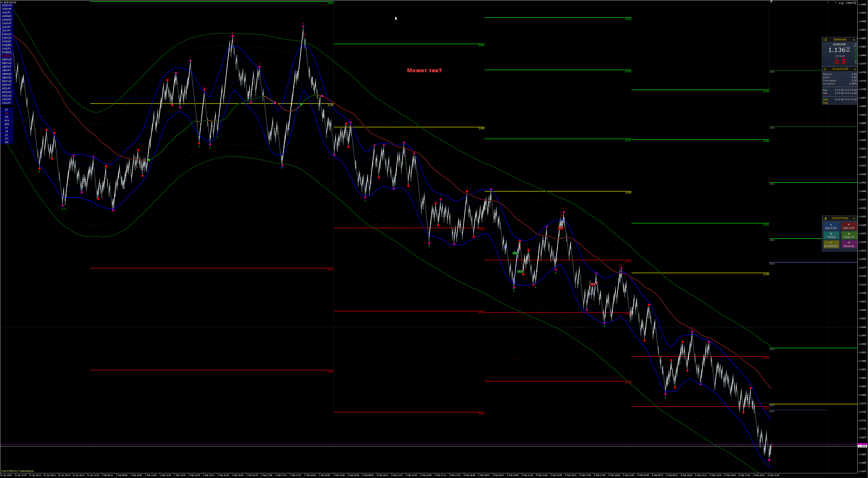Click the Drawdown row in Account info
868x478 pixels.
pos(840,84)
